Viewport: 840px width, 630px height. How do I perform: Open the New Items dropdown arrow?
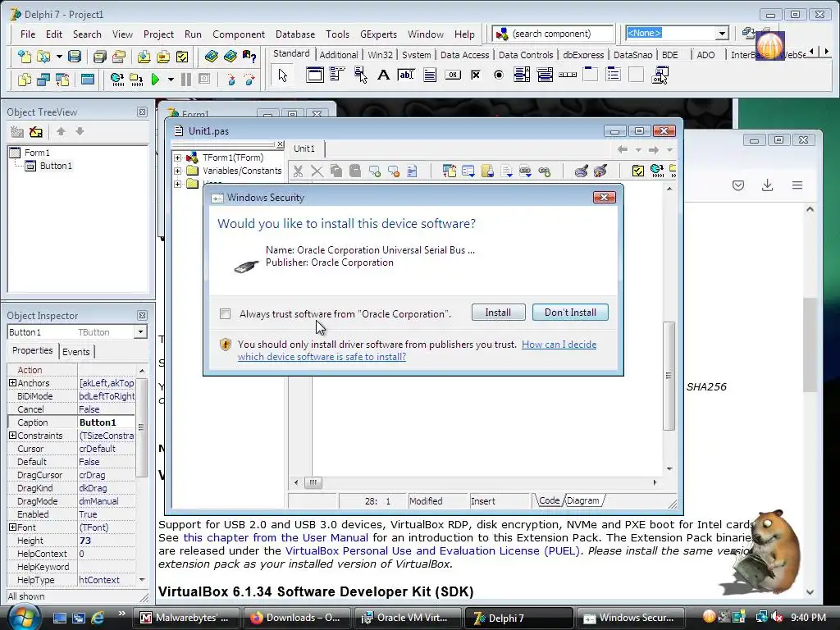pyautogui.click(x=59, y=56)
